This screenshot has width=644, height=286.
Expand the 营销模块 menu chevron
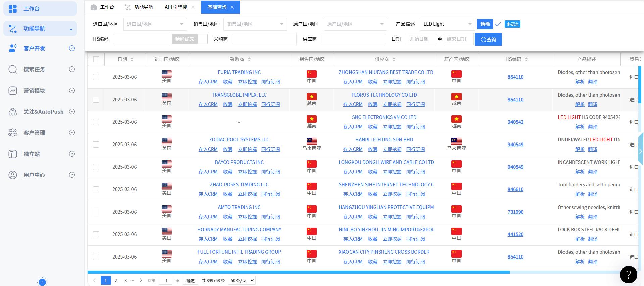coord(72,91)
